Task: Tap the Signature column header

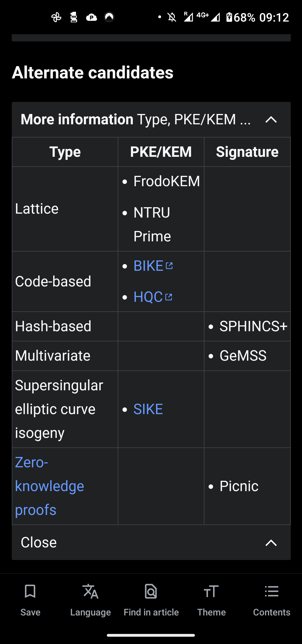Action: [x=247, y=152]
